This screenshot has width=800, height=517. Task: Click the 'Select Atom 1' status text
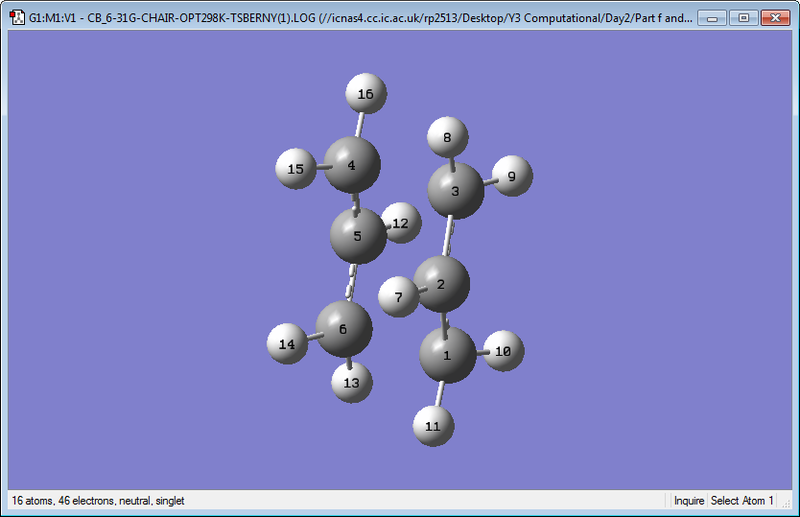click(742, 501)
